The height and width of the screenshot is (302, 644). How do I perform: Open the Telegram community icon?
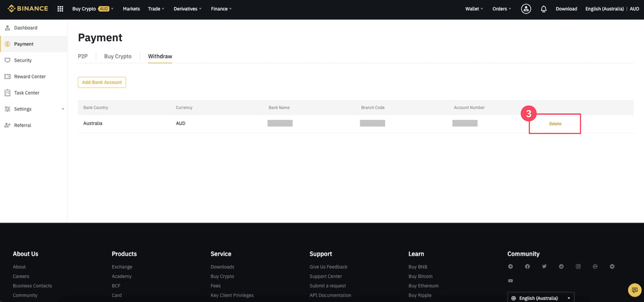(x=510, y=267)
